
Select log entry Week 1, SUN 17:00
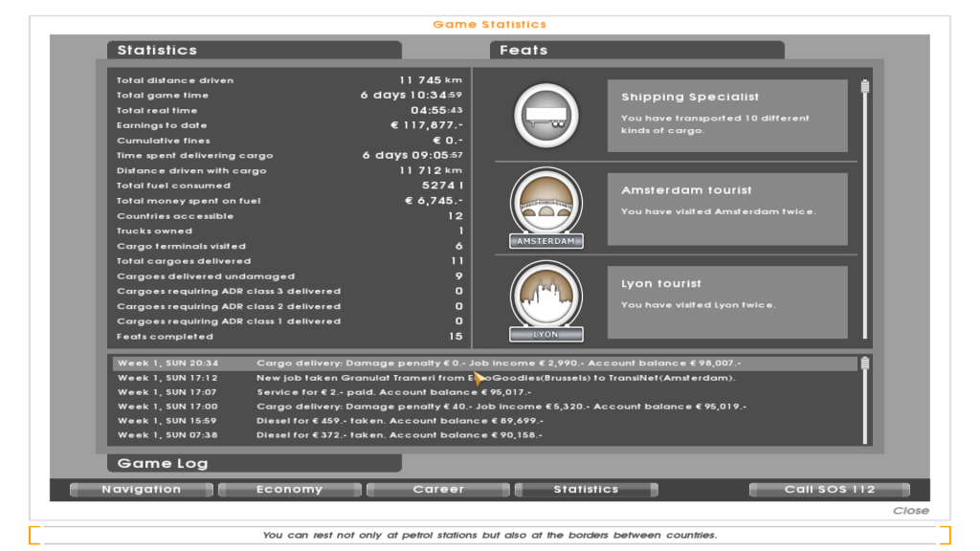coord(485,407)
